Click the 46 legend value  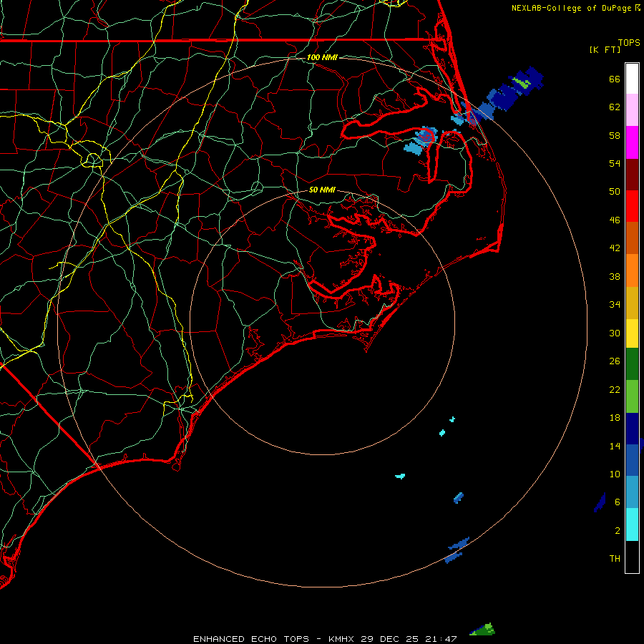click(x=615, y=220)
